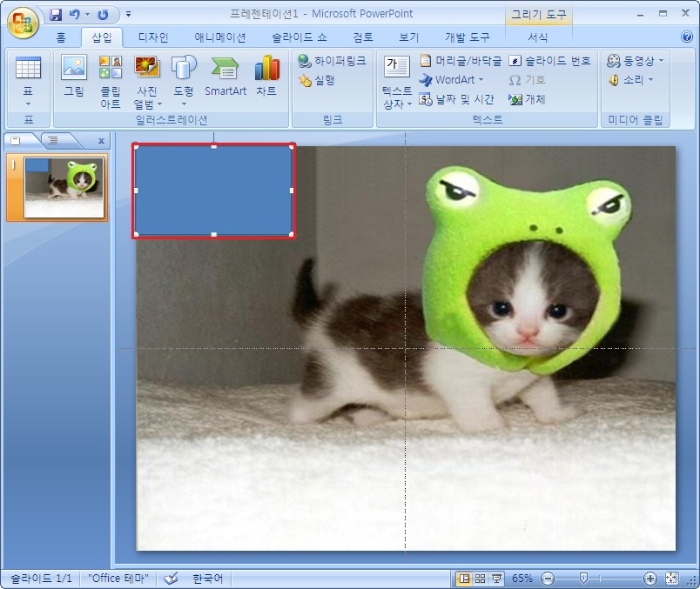700x589 pixels.
Task: Open the 도형 shapes gallery
Action: tap(184, 80)
